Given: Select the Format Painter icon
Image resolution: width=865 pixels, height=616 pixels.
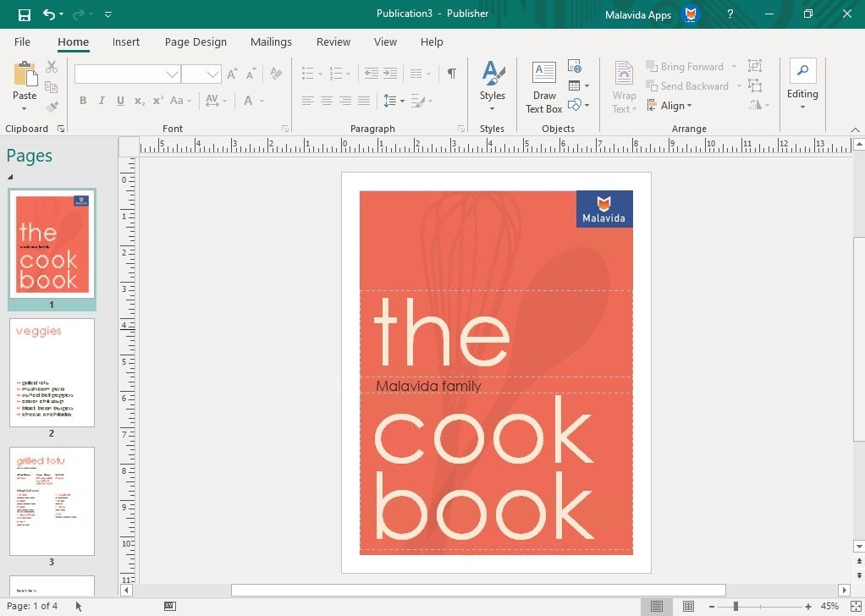Looking at the screenshot, I should coord(51,106).
